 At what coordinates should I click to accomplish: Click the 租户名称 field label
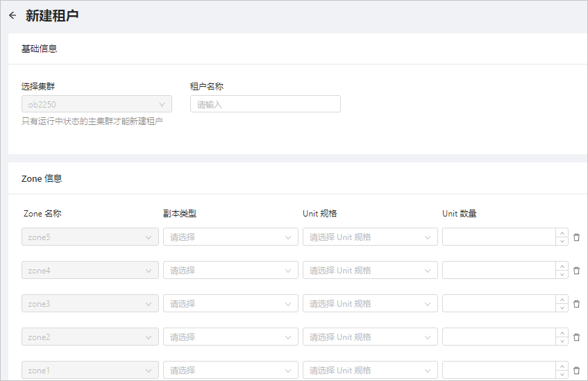[x=207, y=86]
